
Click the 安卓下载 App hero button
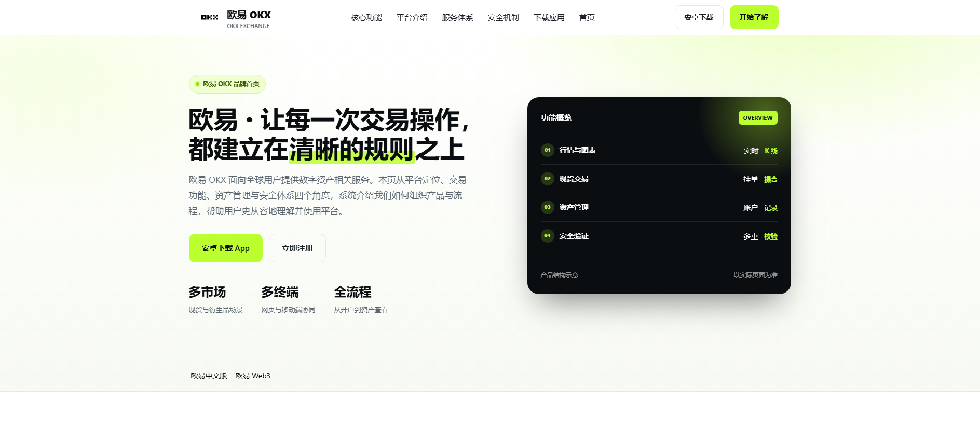click(226, 248)
